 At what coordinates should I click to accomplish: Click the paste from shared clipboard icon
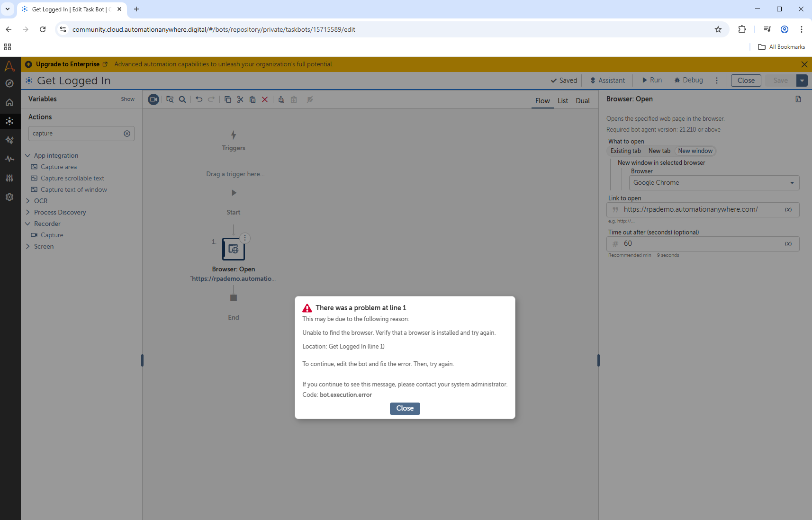294,99
